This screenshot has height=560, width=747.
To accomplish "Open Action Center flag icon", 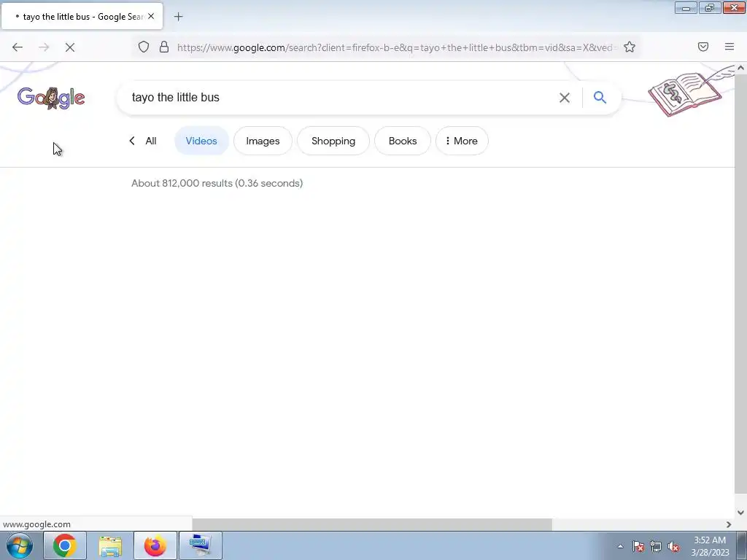I will [638, 546].
